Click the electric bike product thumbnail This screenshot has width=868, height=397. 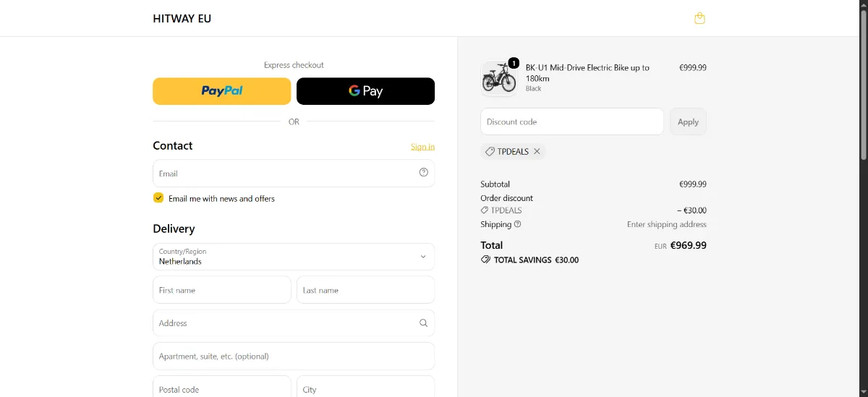[x=499, y=78]
